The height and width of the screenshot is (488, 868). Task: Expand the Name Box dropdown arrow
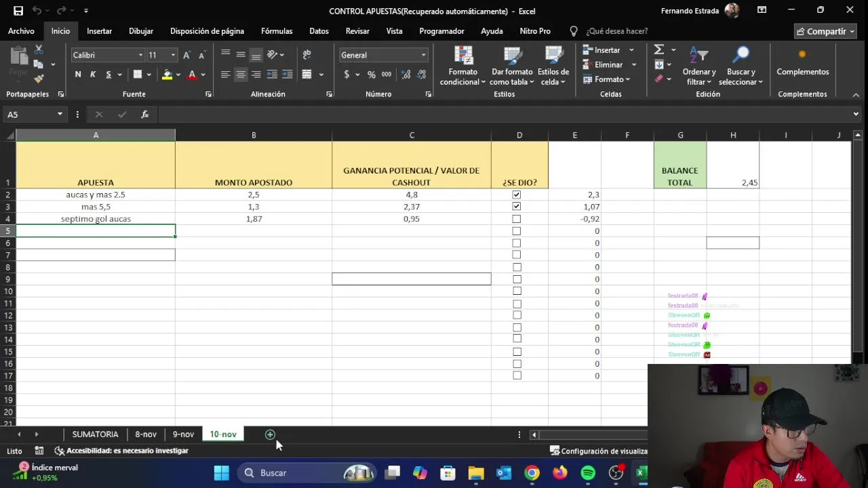[60, 115]
